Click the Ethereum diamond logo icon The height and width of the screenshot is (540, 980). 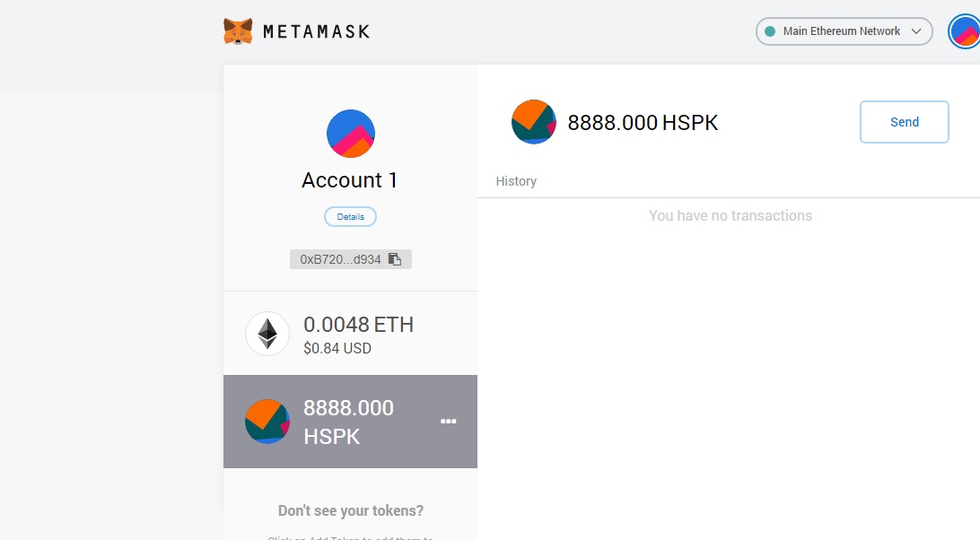tap(267, 334)
